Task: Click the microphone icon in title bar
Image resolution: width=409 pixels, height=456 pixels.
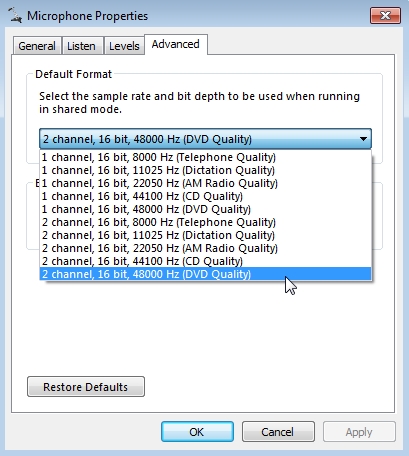Action: 15,15
